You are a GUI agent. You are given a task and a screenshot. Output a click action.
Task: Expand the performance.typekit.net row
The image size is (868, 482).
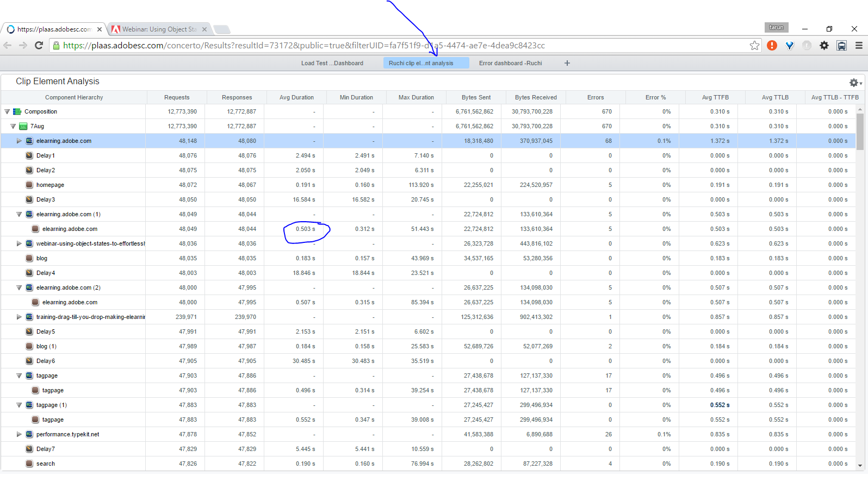(x=19, y=435)
